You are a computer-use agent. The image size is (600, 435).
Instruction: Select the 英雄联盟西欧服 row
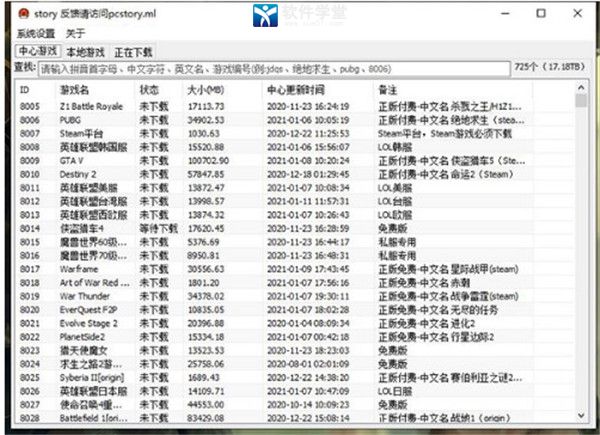pos(294,215)
